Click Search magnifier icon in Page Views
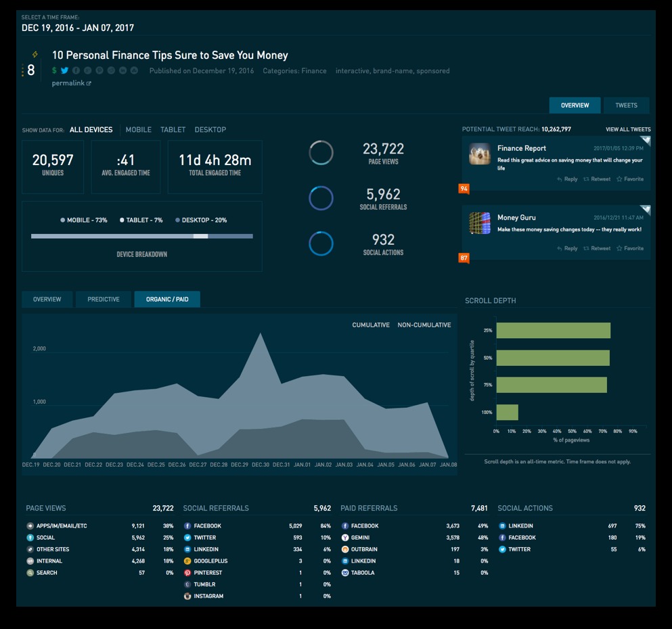 [30, 573]
